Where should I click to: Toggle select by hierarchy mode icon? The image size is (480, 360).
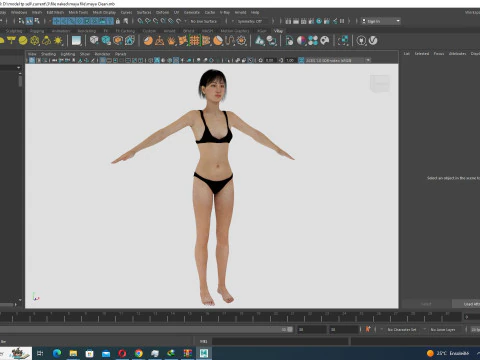21,21
